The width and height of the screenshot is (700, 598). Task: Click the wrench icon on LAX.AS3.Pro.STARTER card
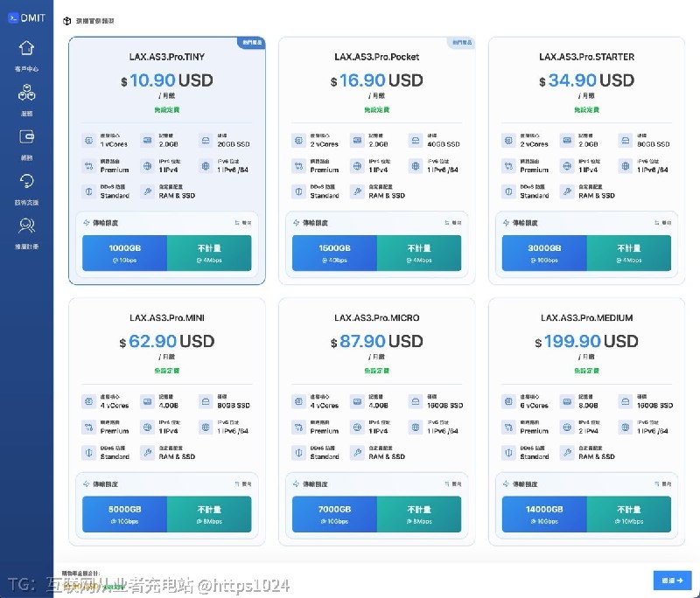[x=567, y=191]
